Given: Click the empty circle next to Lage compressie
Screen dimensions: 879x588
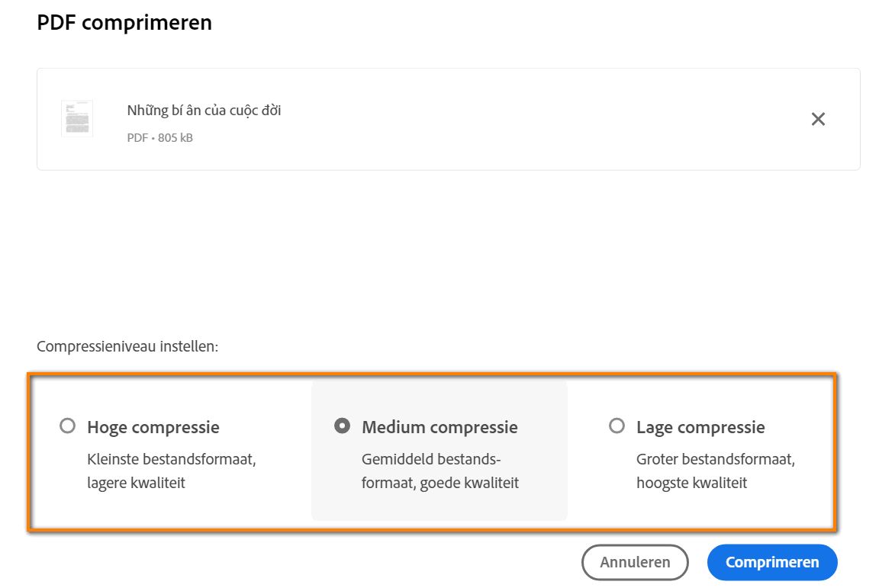Looking at the screenshot, I should tap(617, 426).
